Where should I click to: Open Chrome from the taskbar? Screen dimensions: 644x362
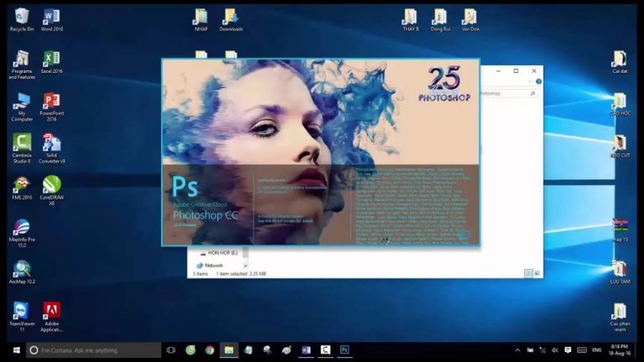tap(210, 350)
